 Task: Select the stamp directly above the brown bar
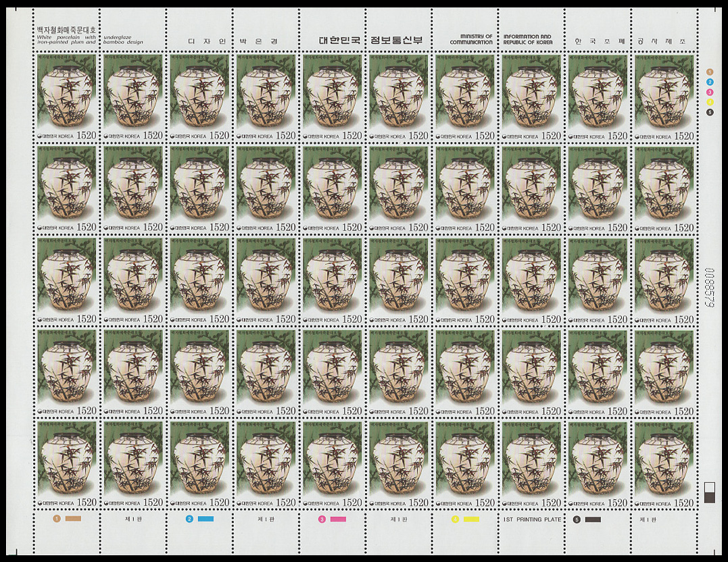[x=66, y=464]
